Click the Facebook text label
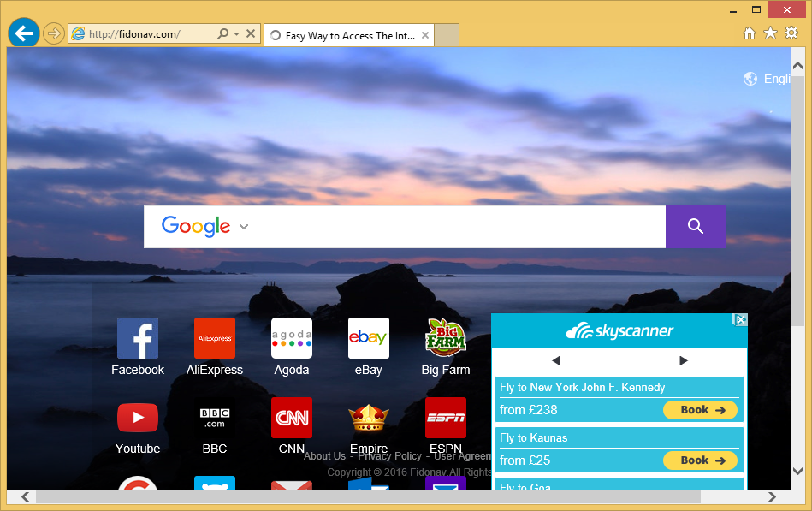Viewport: 812px width, 511px height. coord(138,370)
